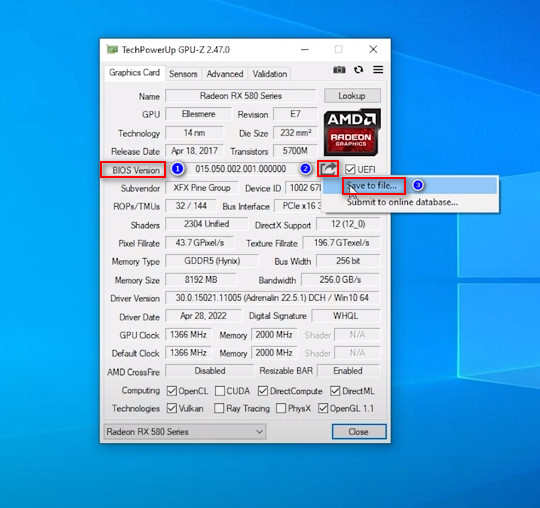Click the GPU Clock value 1366 MHz
This screenshot has height=508, width=540.
[188, 335]
